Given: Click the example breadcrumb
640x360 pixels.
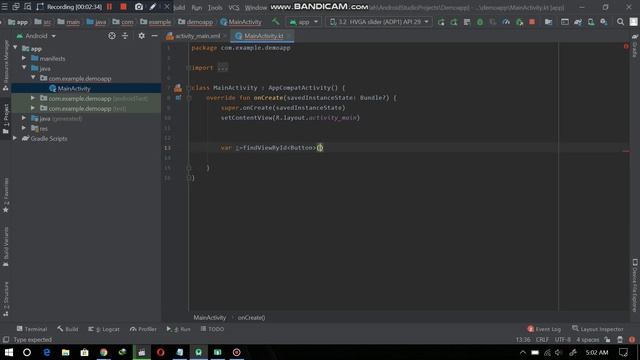Looking at the screenshot, I should click(155, 22).
